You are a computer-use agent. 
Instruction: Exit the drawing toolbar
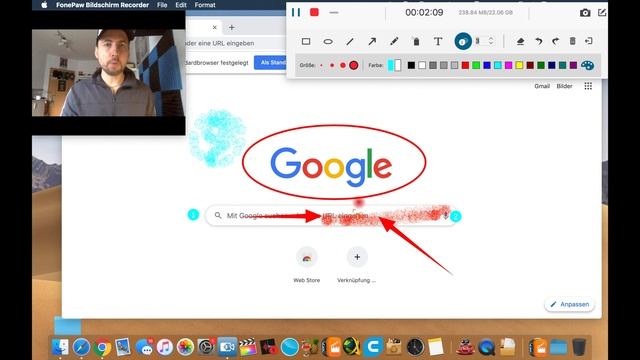pos(589,41)
